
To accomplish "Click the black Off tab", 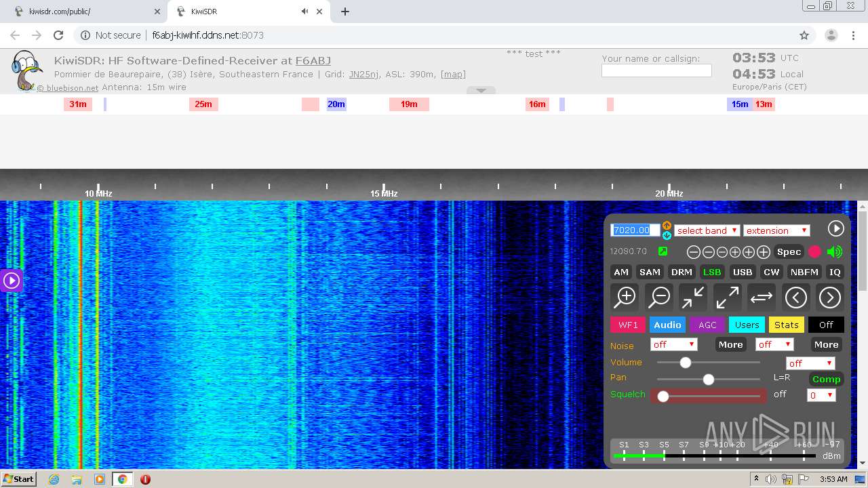I will [826, 325].
